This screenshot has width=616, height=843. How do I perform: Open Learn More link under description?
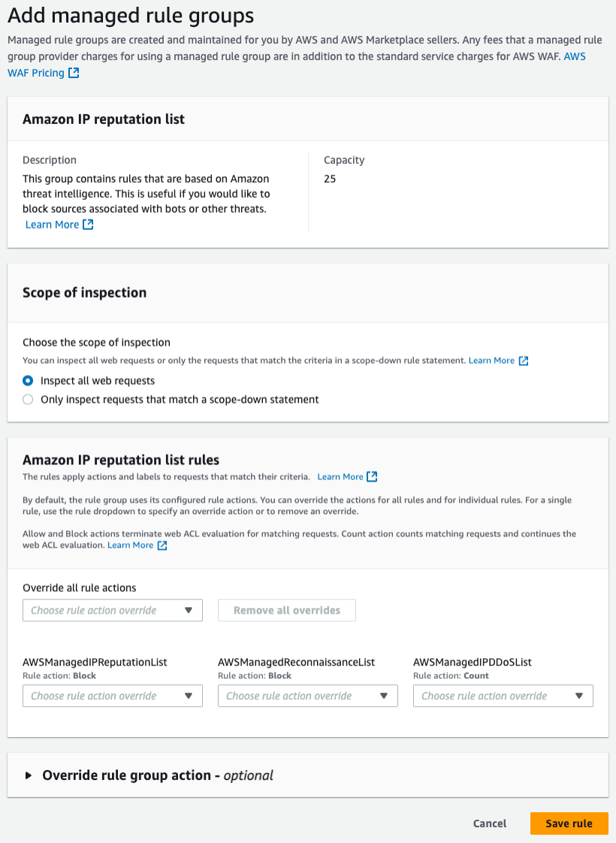(x=52, y=225)
